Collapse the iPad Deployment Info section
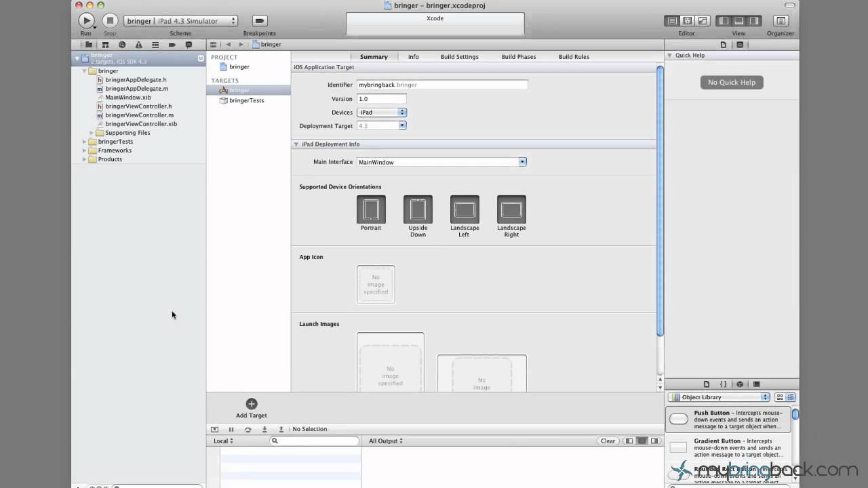The image size is (868, 488). point(296,144)
